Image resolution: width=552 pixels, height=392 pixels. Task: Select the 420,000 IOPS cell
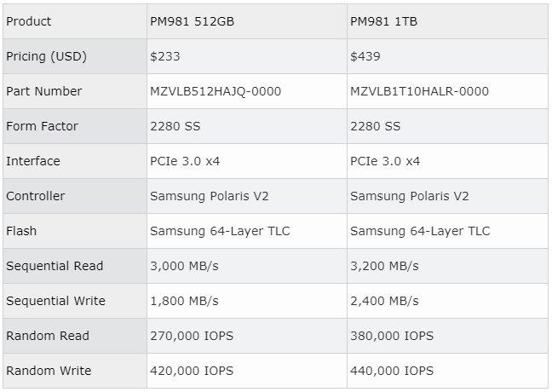pos(192,371)
